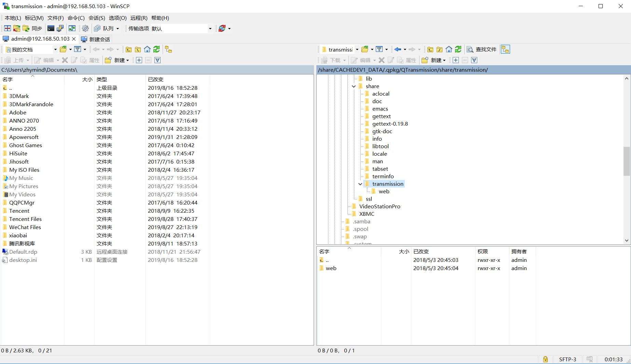
Task: Click the lock icon in status bar
Action: [545, 359]
